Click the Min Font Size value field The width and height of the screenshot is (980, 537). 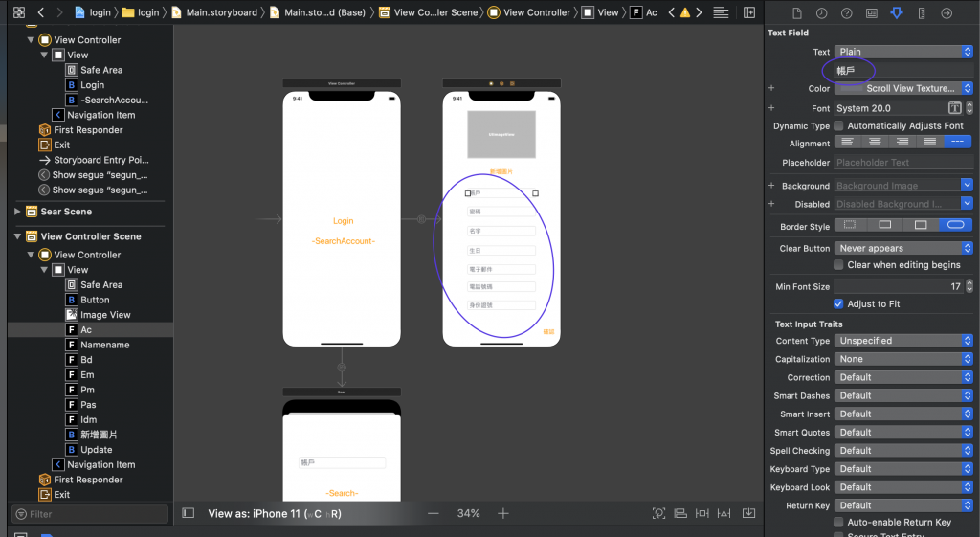tap(900, 286)
